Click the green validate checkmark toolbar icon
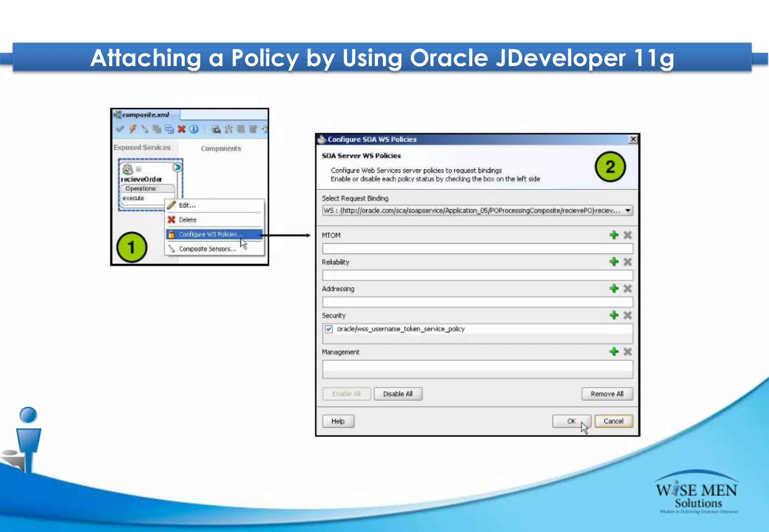Image resolution: width=769 pixels, height=532 pixels. [120, 129]
